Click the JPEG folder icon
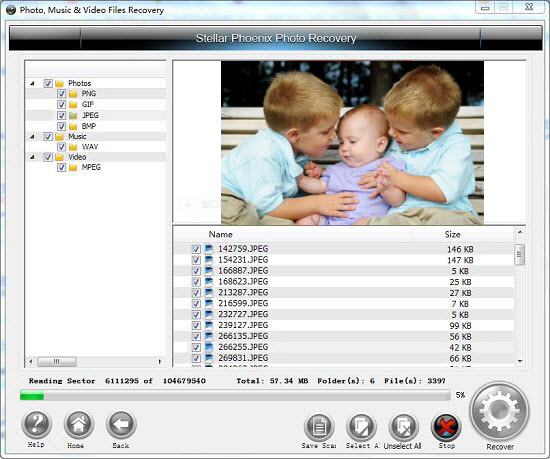Image resolution: width=550 pixels, height=459 pixels. pyautogui.click(x=73, y=115)
